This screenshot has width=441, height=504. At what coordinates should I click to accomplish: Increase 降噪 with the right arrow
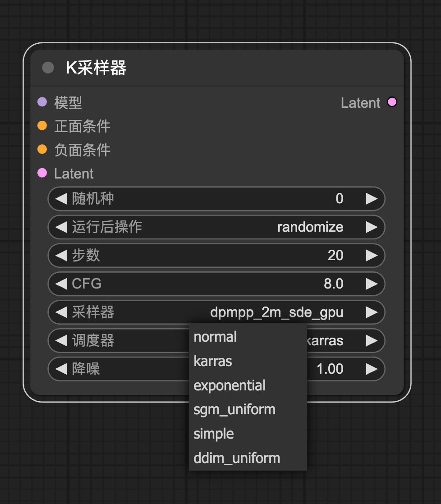tap(372, 369)
